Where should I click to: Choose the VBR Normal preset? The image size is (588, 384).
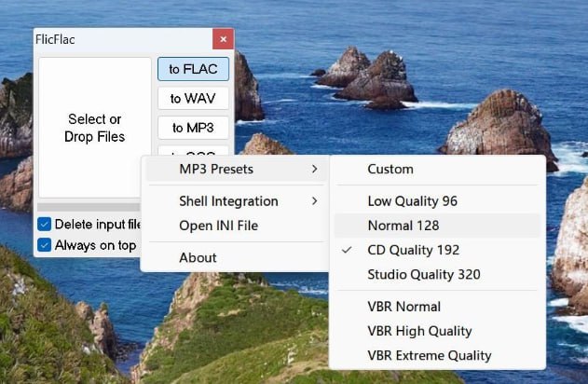pos(404,306)
